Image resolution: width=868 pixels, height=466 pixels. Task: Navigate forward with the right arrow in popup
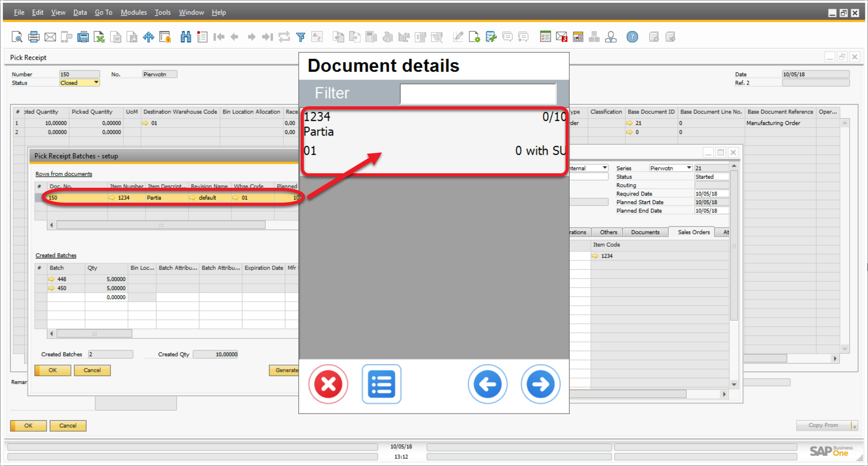click(x=540, y=384)
